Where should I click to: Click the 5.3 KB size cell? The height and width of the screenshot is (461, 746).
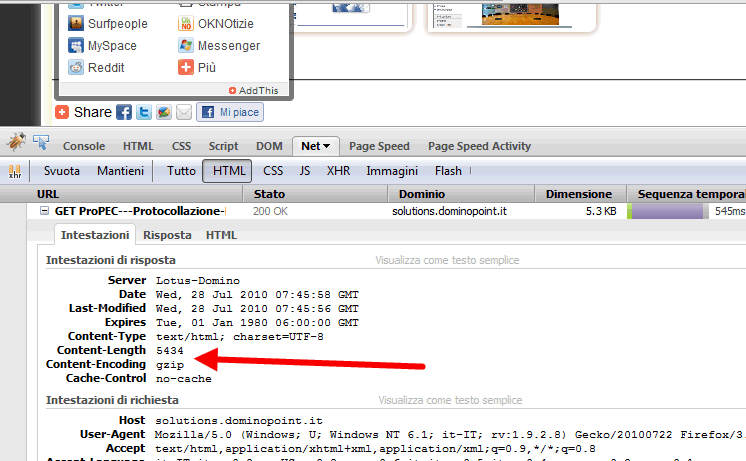[601, 211]
